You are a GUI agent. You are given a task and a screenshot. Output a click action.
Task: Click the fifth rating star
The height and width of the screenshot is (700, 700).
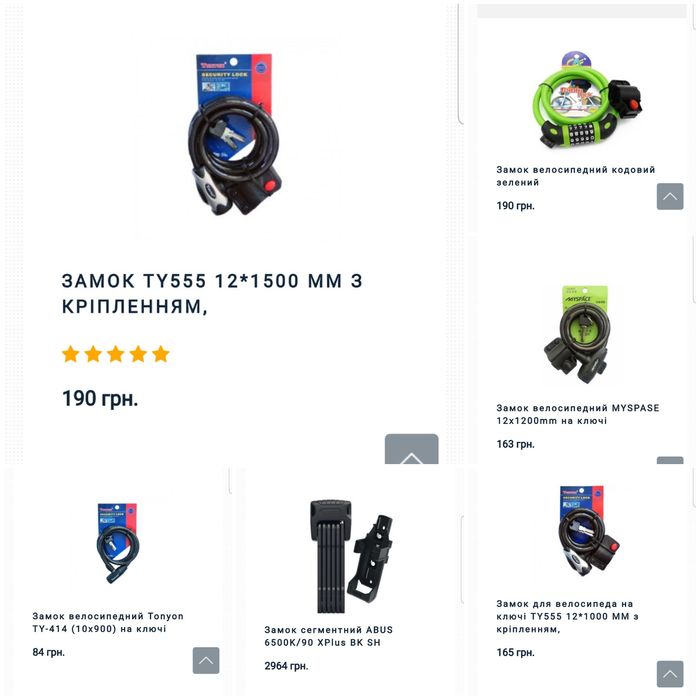click(x=161, y=354)
